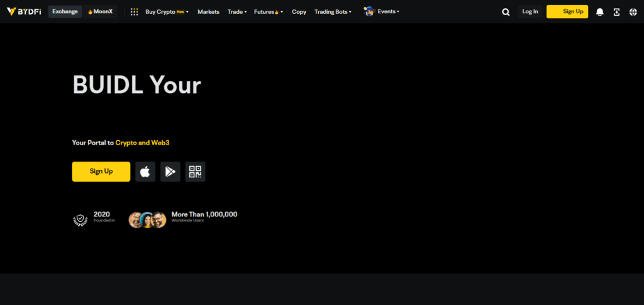Click the BYDFi logo
The height and width of the screenshot is (305, 644).
[24, 11]
